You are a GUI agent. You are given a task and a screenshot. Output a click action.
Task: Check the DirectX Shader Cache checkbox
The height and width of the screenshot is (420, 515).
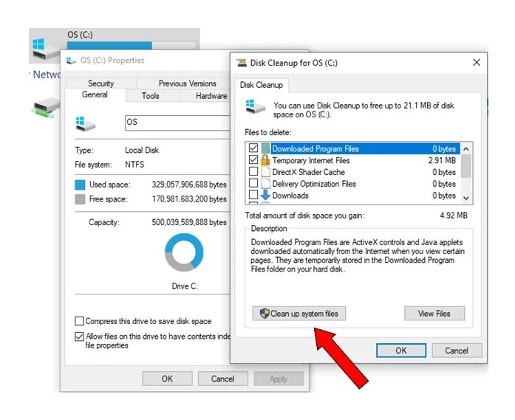pyautogui.click(x=253, y=171)
